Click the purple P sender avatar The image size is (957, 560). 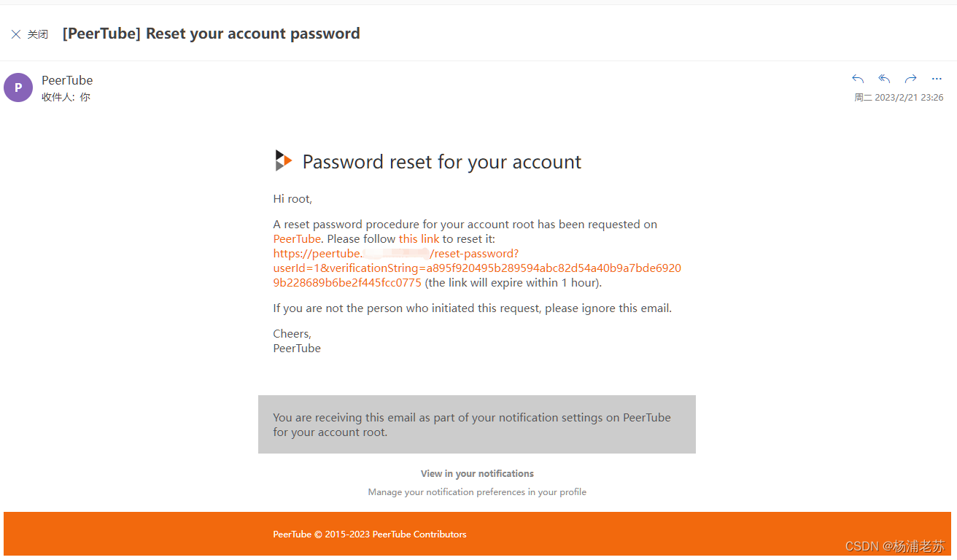[x=18, y=87]
